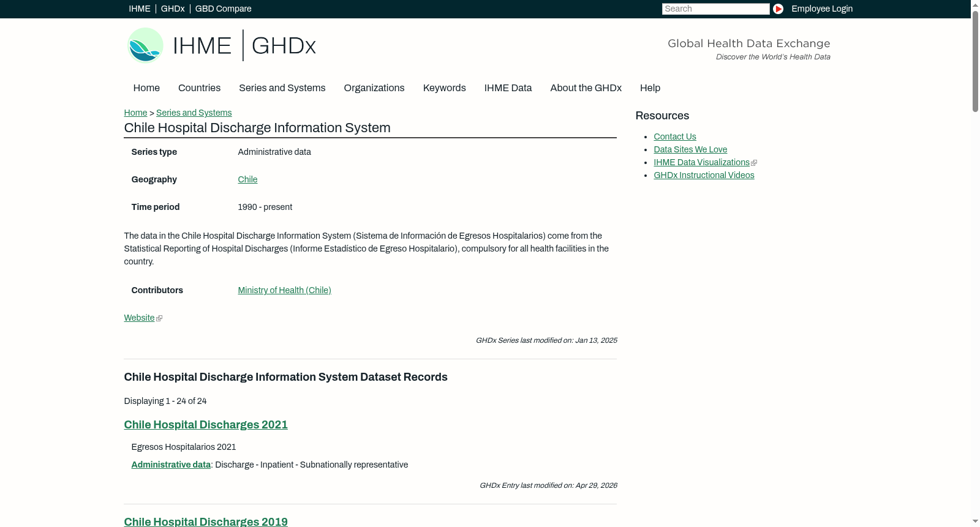Click the 'Displaying 1 - 24 of 24' text
Viewport: 980px width, 527px height.
(165, 401)
